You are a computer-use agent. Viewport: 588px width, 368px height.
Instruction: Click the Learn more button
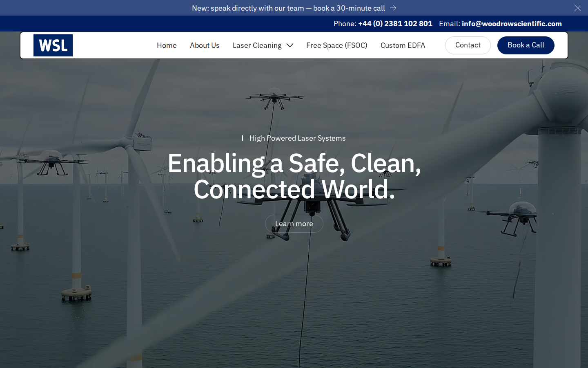tap(294, 224)
